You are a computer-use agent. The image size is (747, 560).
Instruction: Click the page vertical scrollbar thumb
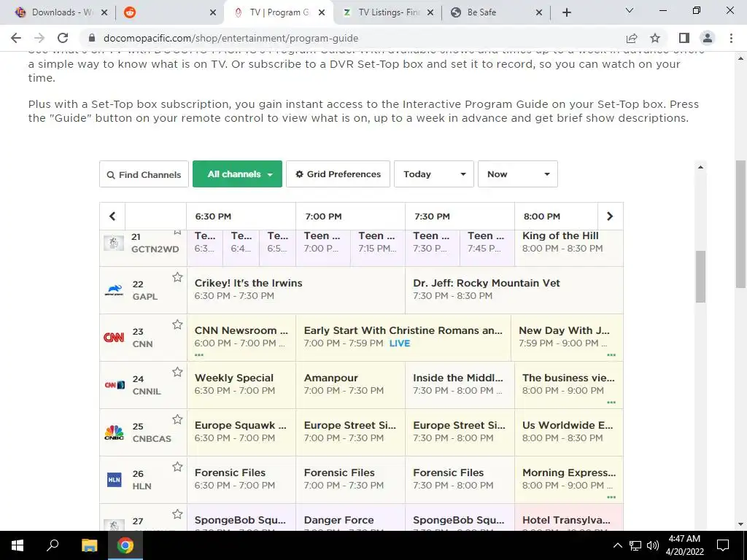coord(740,224)
